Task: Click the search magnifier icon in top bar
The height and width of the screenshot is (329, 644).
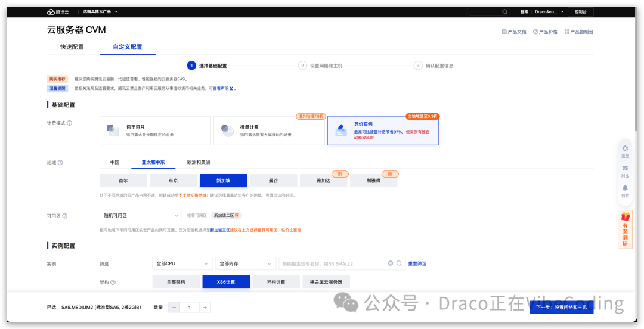Action: coord(505,12)
